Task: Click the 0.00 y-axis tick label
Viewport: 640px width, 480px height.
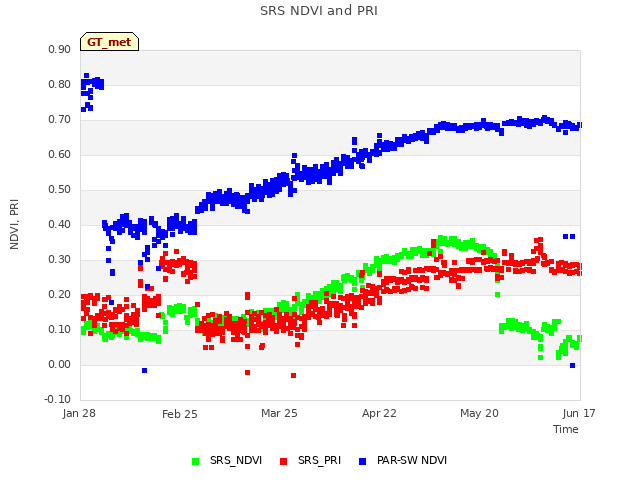Action: (59, 364)
